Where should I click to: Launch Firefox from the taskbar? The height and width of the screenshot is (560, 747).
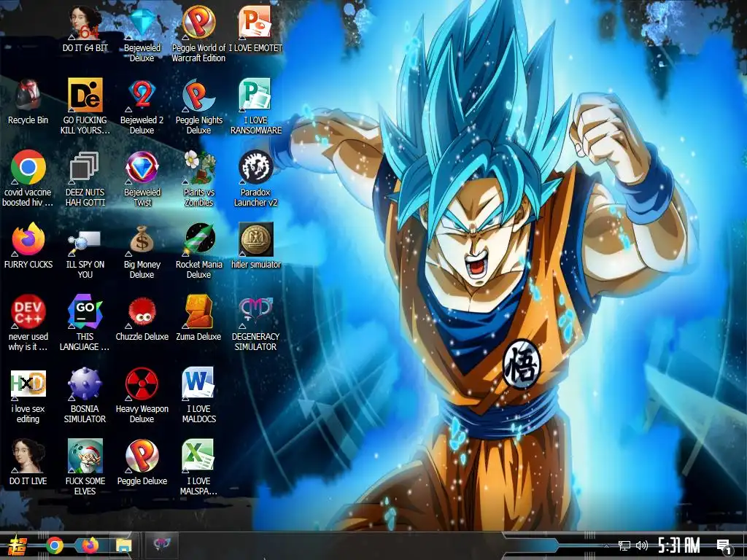point(90,545)
